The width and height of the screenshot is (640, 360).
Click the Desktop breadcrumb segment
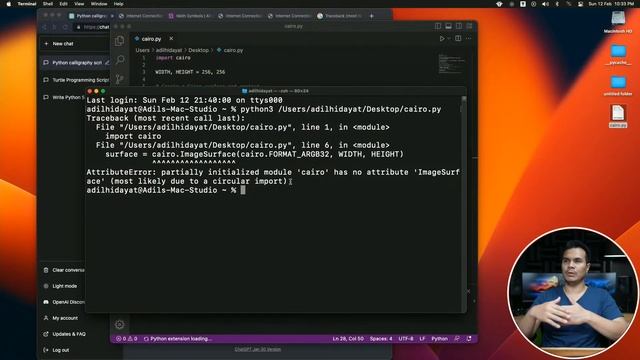coord(198,50)
